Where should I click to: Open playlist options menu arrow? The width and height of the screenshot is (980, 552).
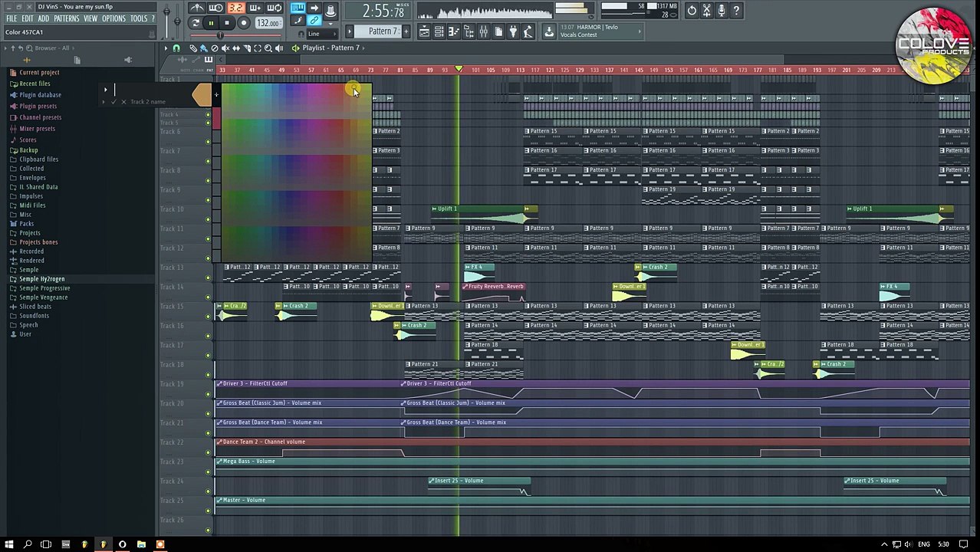[166, 48]
